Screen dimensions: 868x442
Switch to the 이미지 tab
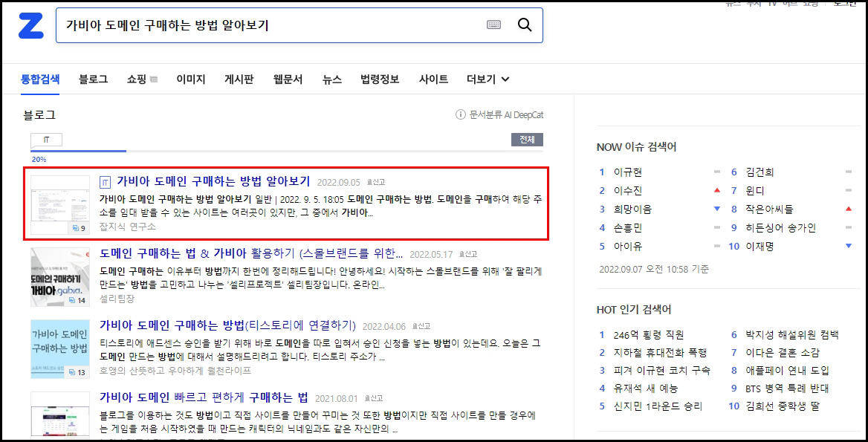(x=190, y=79)
